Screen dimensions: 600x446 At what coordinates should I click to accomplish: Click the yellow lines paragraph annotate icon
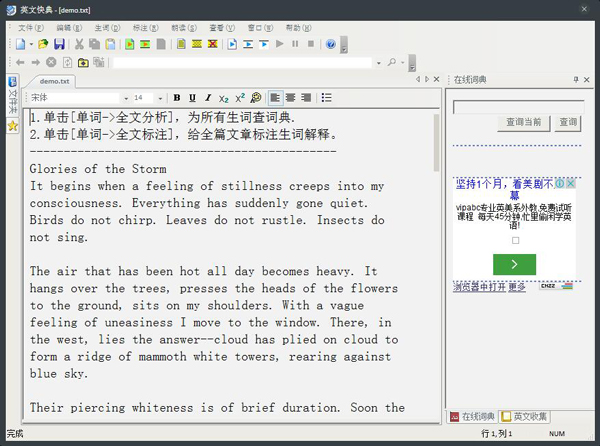(197, 44)
